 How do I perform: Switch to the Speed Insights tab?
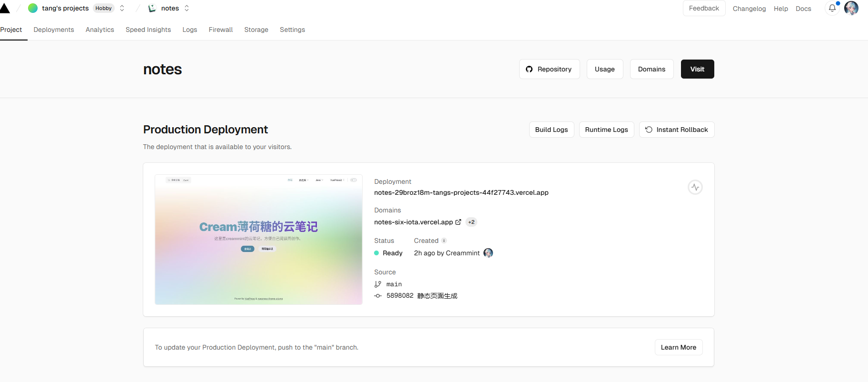148,30
